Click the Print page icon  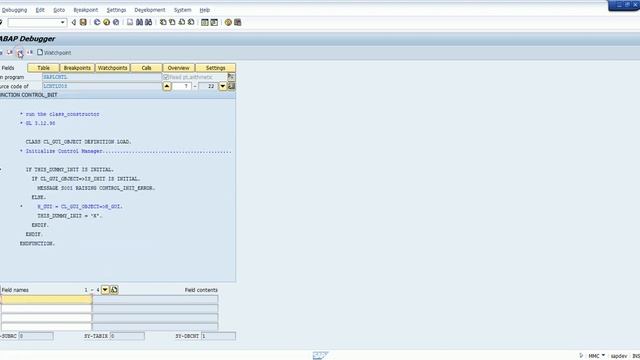pos(130,22)
